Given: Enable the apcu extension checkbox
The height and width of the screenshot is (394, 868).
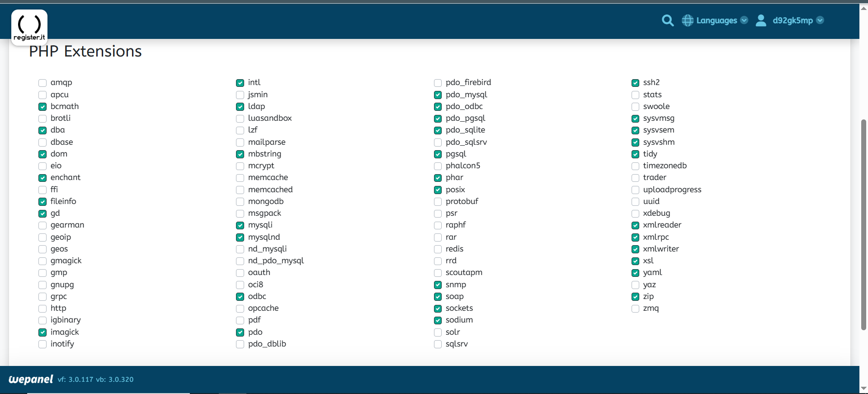Looking at the screenshot, I should [x=42, y=95].
